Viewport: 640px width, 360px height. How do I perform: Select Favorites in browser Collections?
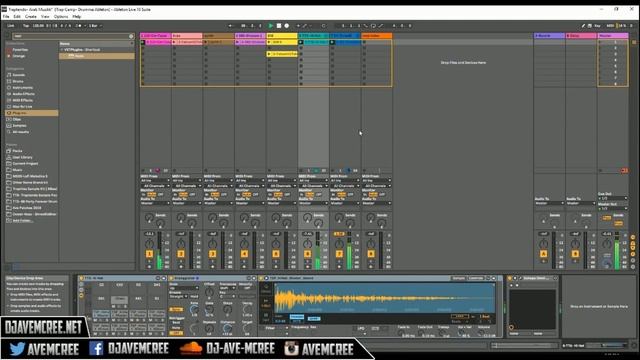tap(20, 50)
